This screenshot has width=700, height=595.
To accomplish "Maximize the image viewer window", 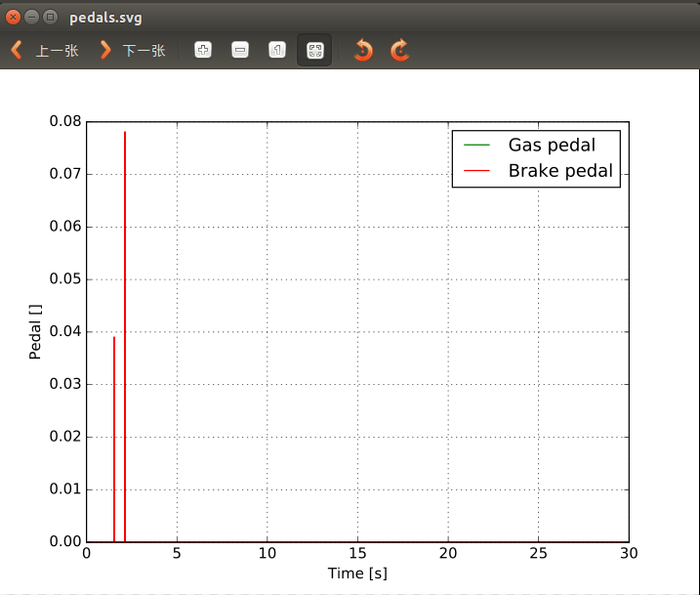I will (50, 17).
